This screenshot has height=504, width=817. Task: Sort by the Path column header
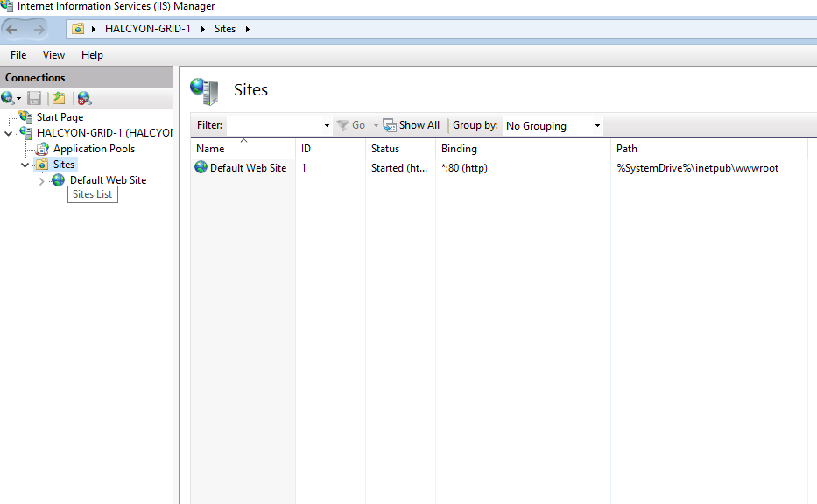tap(708, 149)
